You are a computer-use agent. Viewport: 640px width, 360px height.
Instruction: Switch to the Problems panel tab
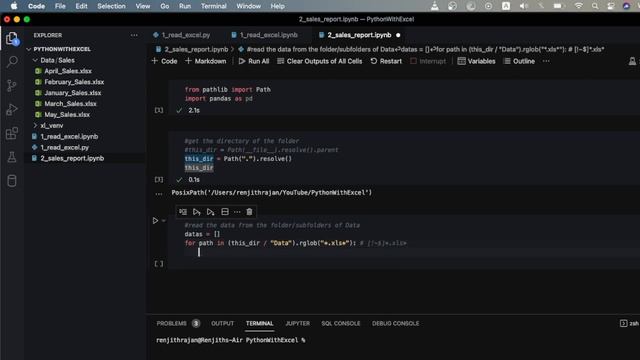point(171,323)
